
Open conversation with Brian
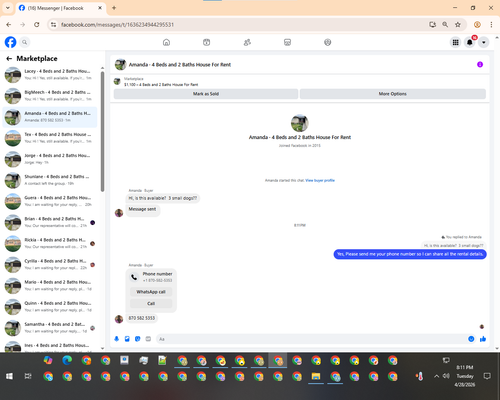click(50, 222)
